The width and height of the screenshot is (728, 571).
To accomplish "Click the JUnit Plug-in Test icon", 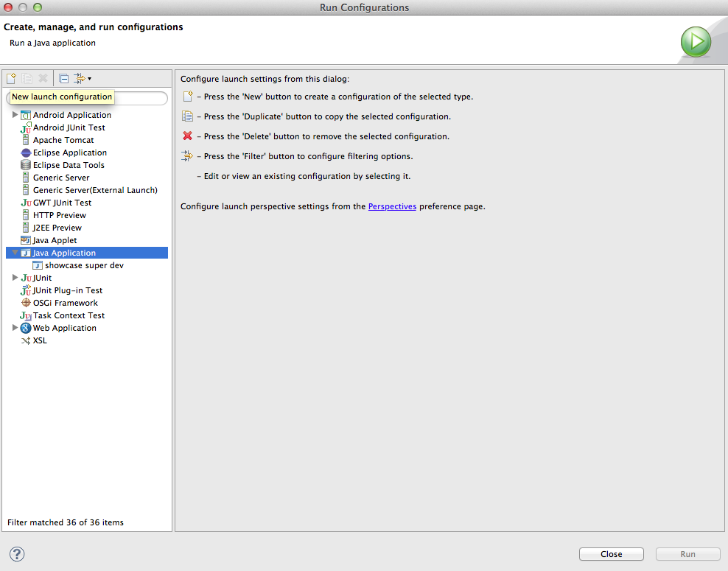I will point(26,290).
